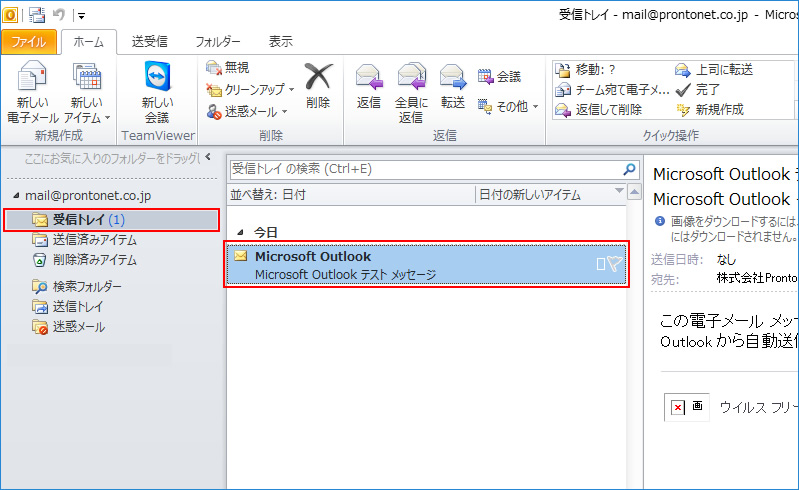This screenshot has height=490, width=799.
Task: Create a new email with 新しい電子メール
Action: point(32,92)
